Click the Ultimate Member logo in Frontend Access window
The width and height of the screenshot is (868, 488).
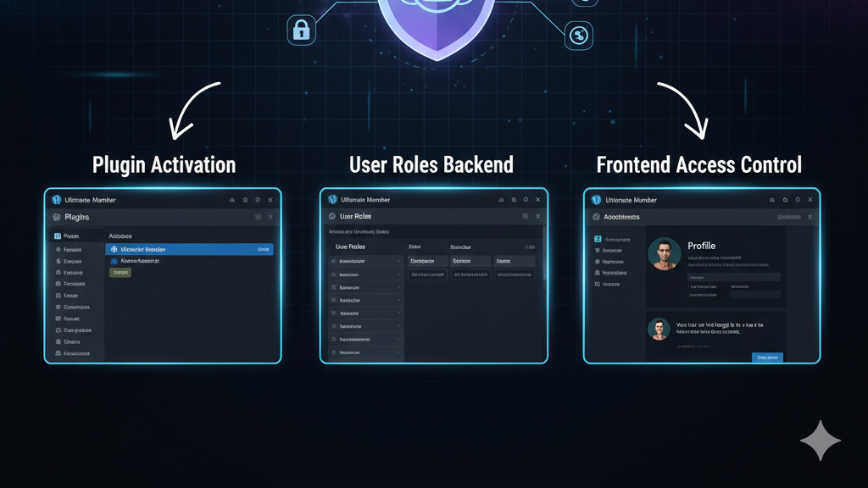596,200
